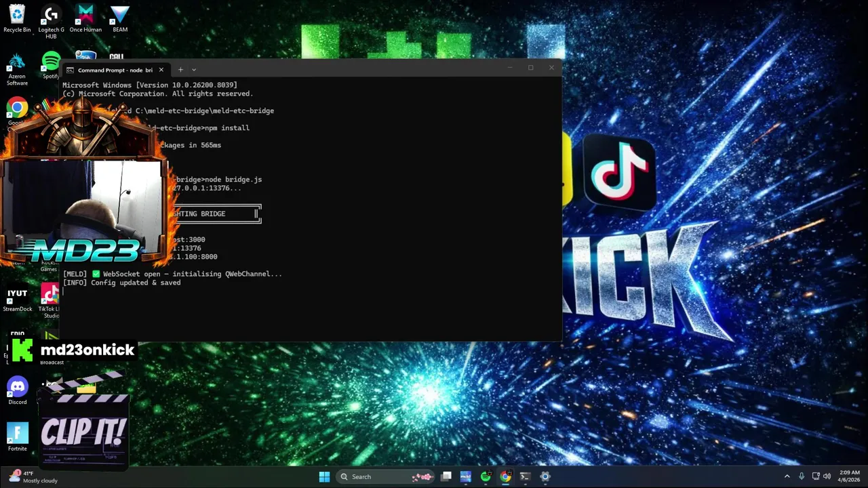Open Discord desktop shortcut

click(x=17, y=391)
